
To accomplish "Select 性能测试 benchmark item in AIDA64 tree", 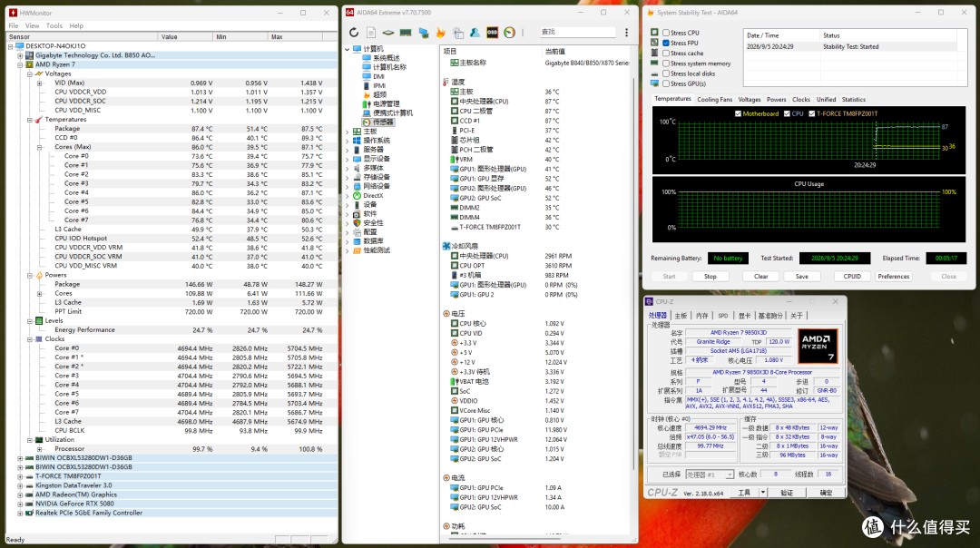I will click(x=371, y=250).
